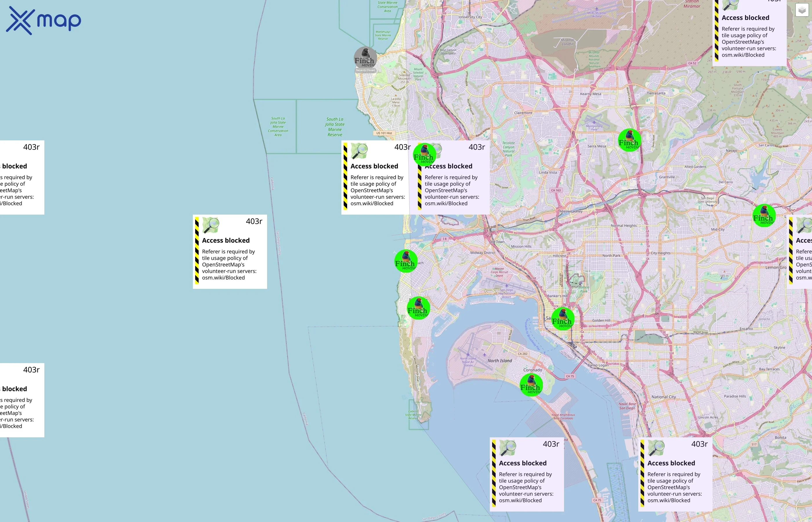
Task: Click the North Island map label
Action: 500,361
